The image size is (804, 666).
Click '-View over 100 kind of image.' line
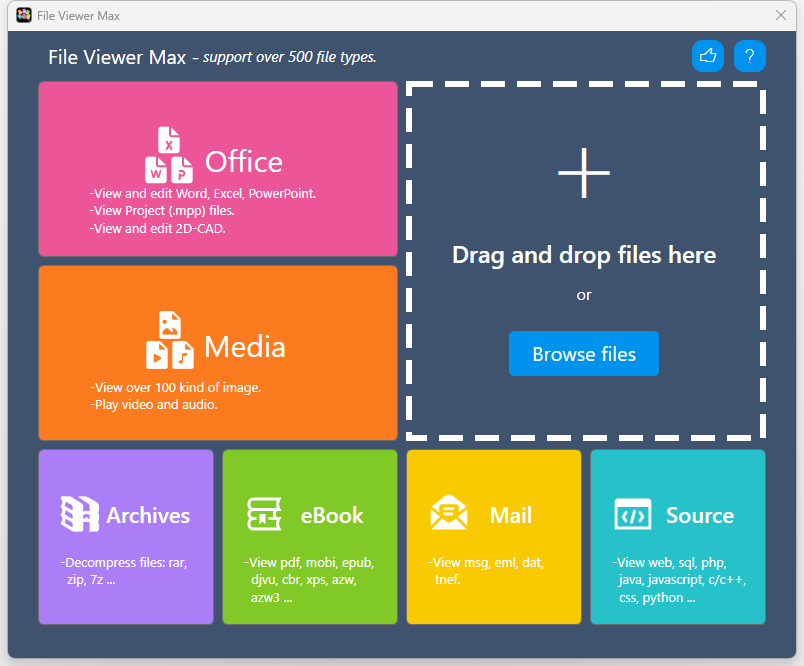176,388
